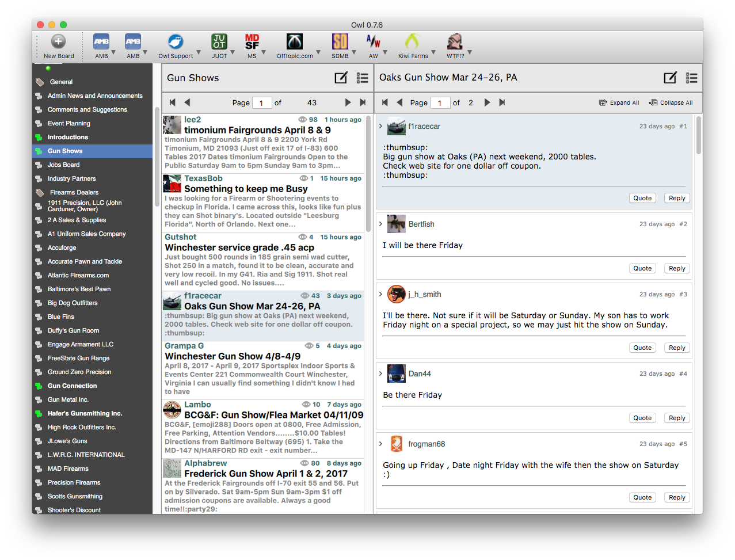Go to last page of thread list
The image size is (735, 560).
[363, 102]
